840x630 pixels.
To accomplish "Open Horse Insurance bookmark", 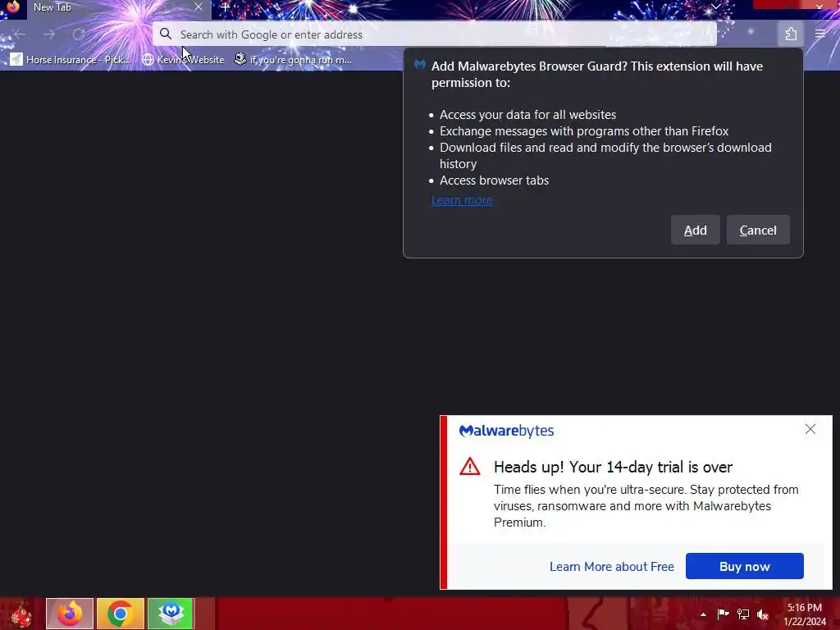I will tap(71, 59).
